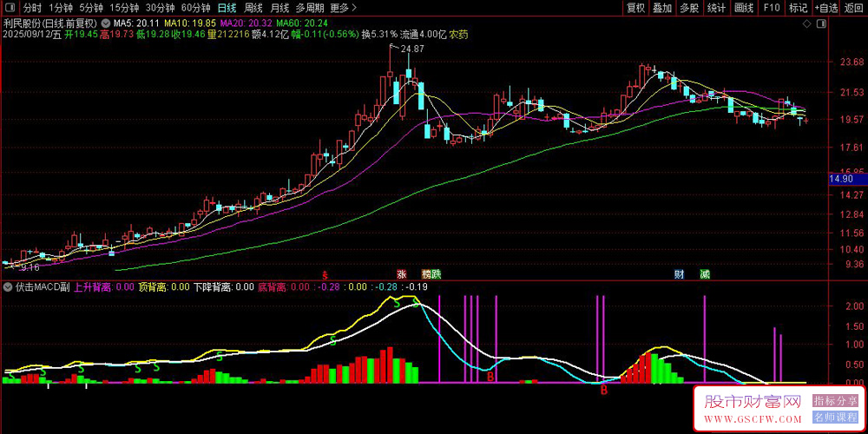Switch to the 1分钟 chart
The width and height of the screenshot is (868, 434).
(x=61, y=8)
